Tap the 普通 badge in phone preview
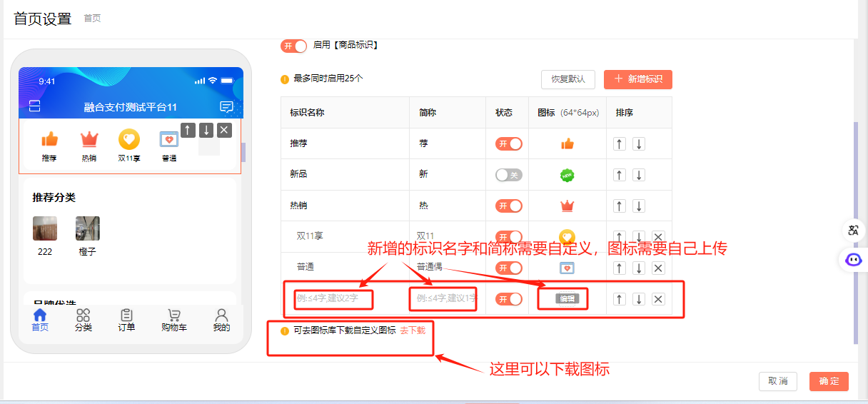This screenshot has width=868, height=404. click(169, 146)
